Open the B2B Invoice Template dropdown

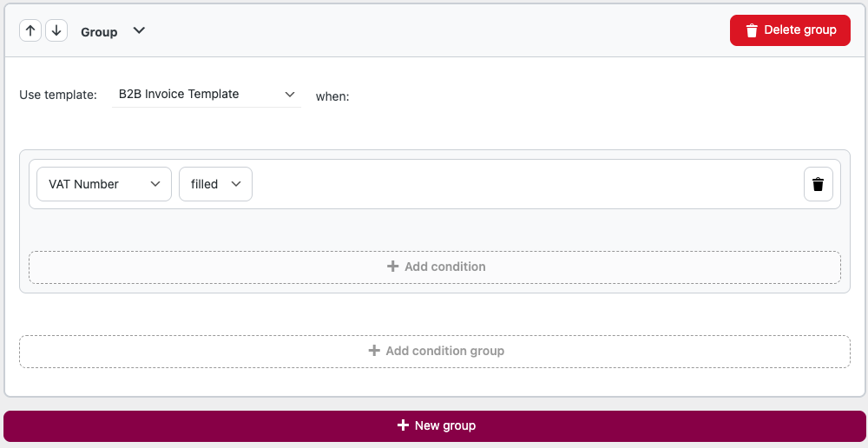207,94
